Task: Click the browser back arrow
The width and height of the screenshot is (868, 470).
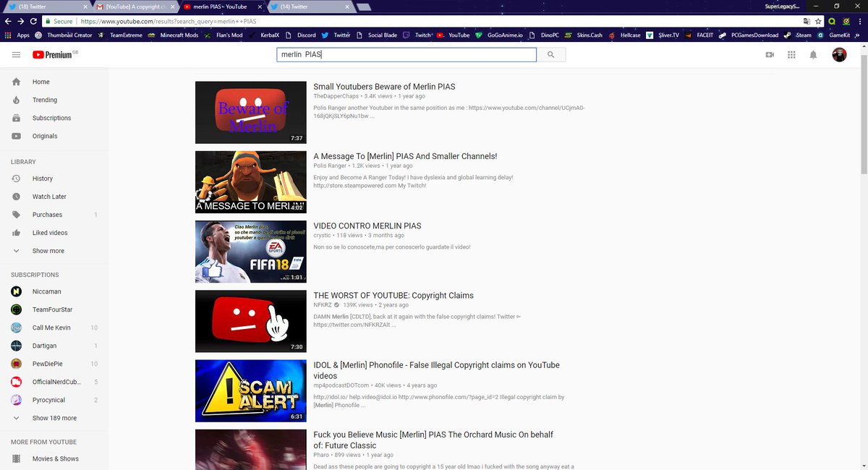Action: 8,21
